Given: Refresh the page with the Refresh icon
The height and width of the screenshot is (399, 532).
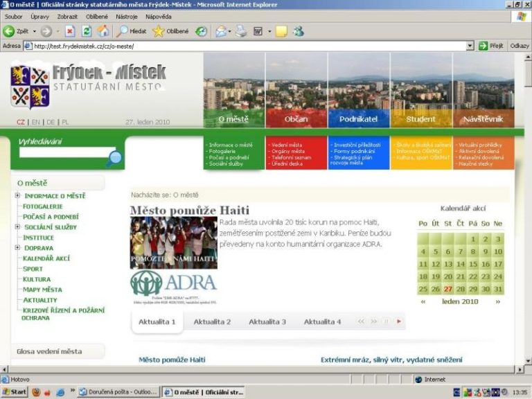Looking at the screenshot, I should point(87,31).
